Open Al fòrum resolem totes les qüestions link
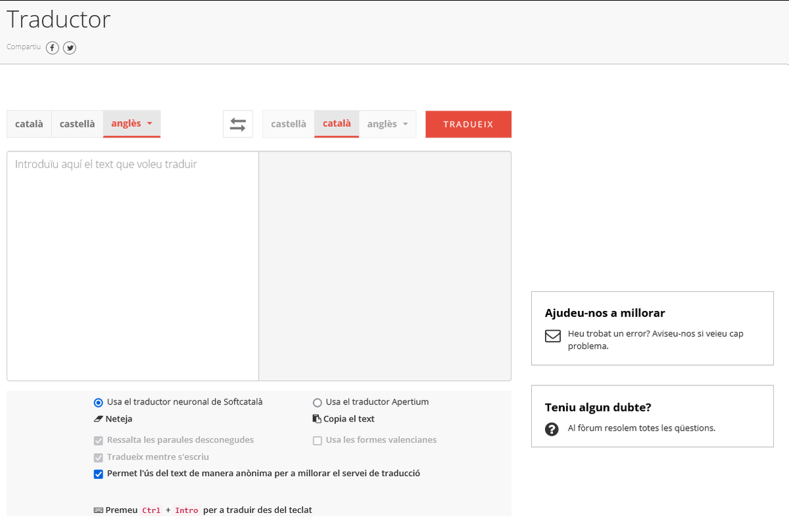Viewport: 789px width, 532px height. click(642, 428)
